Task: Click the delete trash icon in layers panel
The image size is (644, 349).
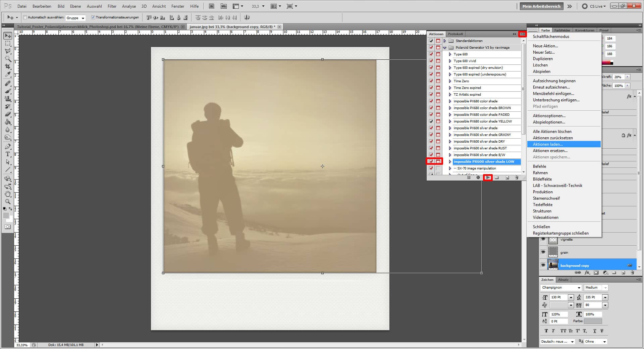Action: click(632, 273)
